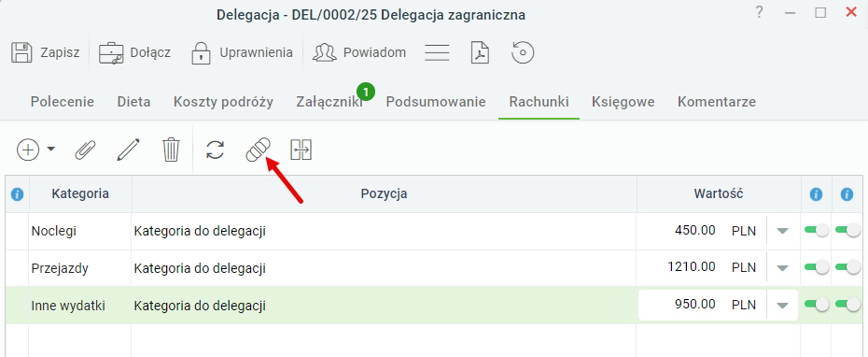The height and width of the screenshot is (357, 868).
Task: Click the paperclip attach icon
Action: 85,150
